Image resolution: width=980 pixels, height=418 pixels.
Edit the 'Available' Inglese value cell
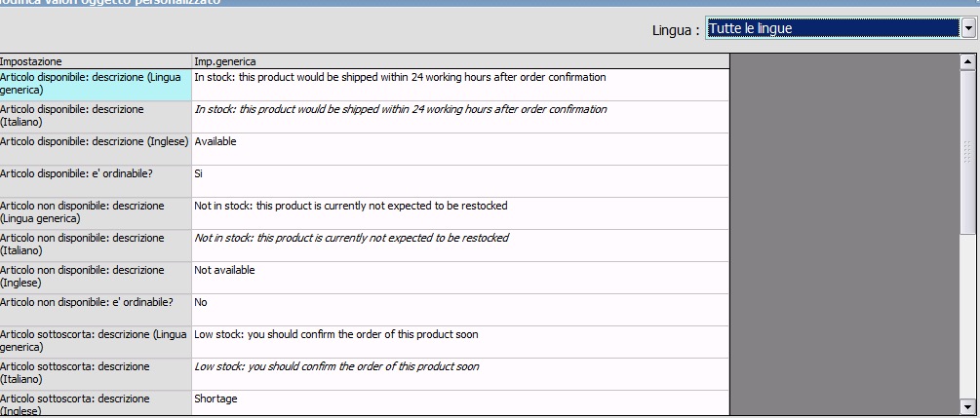tap(460, 148)
